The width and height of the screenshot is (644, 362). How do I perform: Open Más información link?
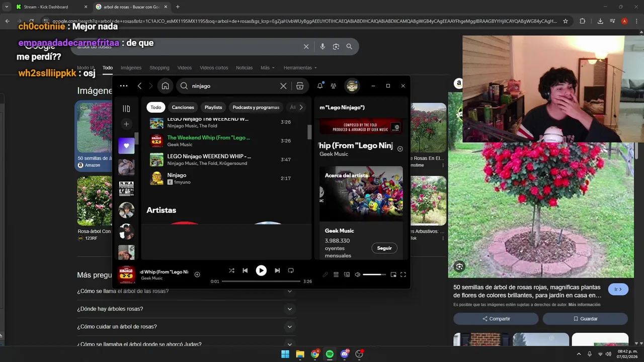[584, 305]
